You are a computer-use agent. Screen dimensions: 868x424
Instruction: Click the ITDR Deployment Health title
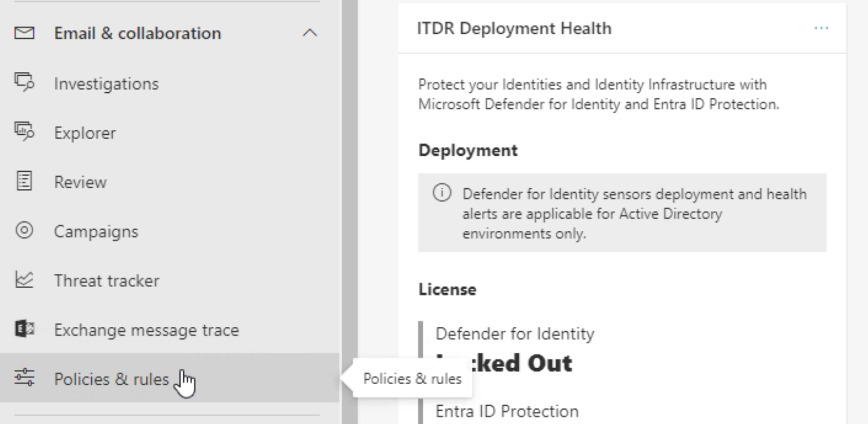click(x=514, y=28)
